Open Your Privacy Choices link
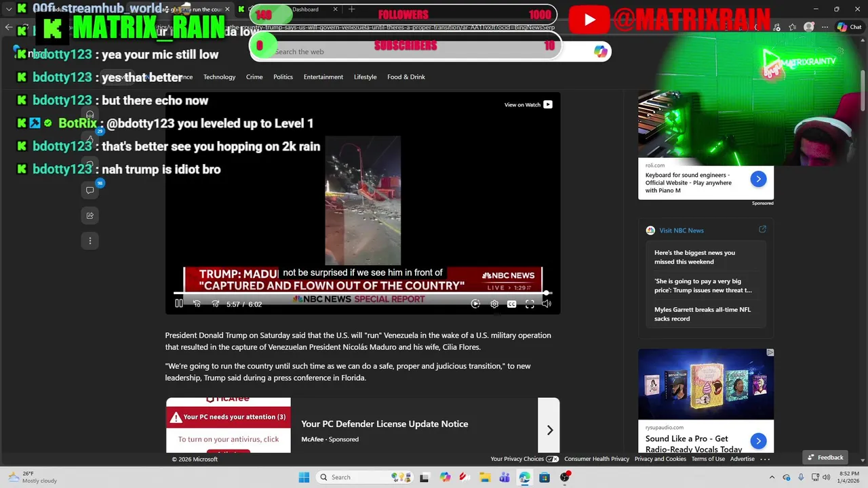 [x=524, y=459]
